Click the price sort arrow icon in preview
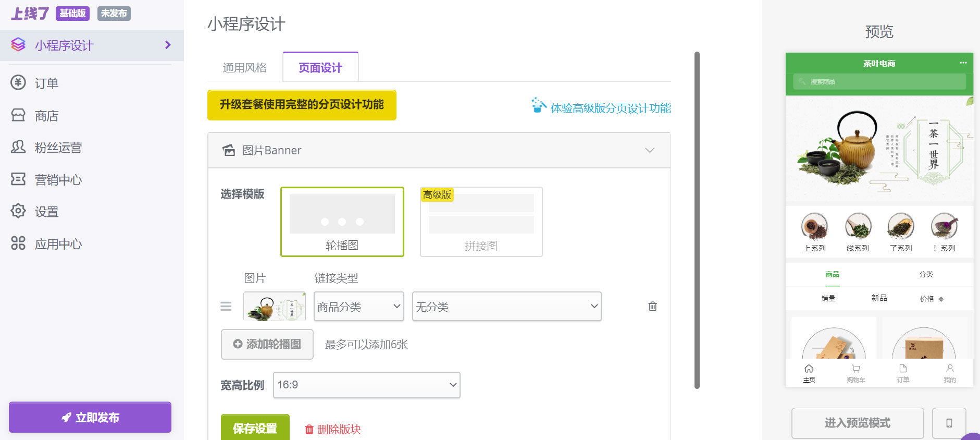The image size is (980, 440). tap(941, 299)
